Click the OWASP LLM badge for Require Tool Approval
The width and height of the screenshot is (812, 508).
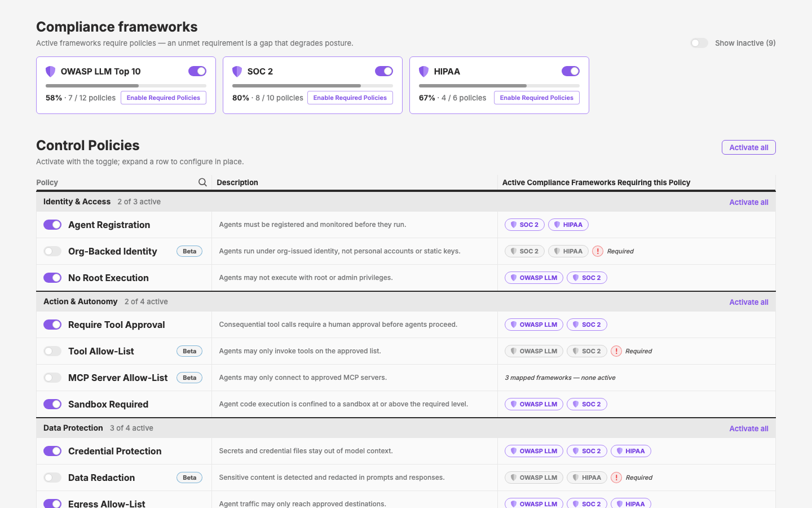coord(533,325)
